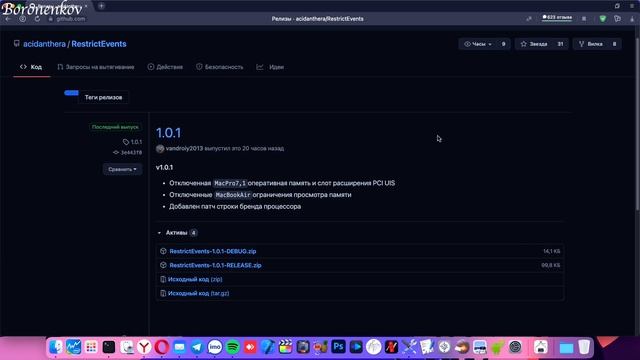Open the red N app in dock
Viewport: 640px width, 360px height.
point(391,347)
